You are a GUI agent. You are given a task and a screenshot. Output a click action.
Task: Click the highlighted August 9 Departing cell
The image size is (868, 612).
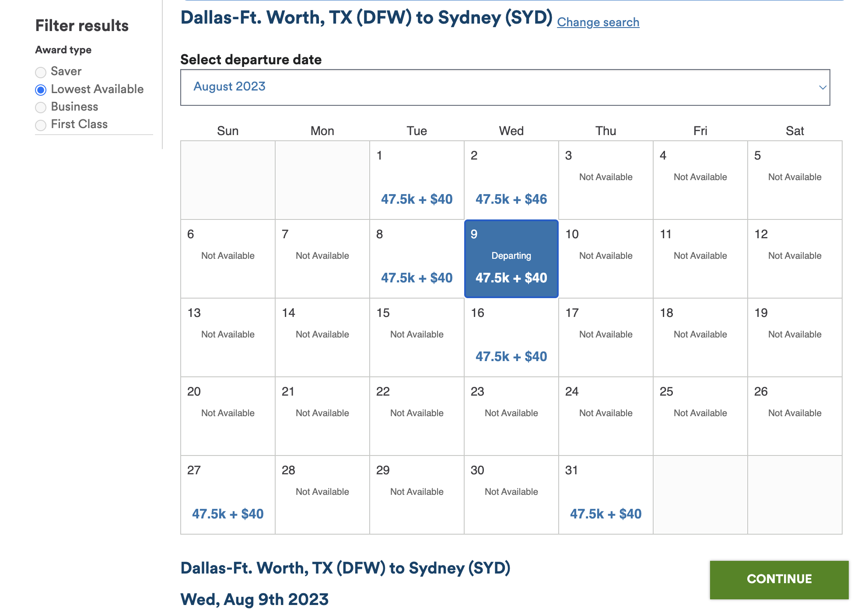click(x=511, y=259)
